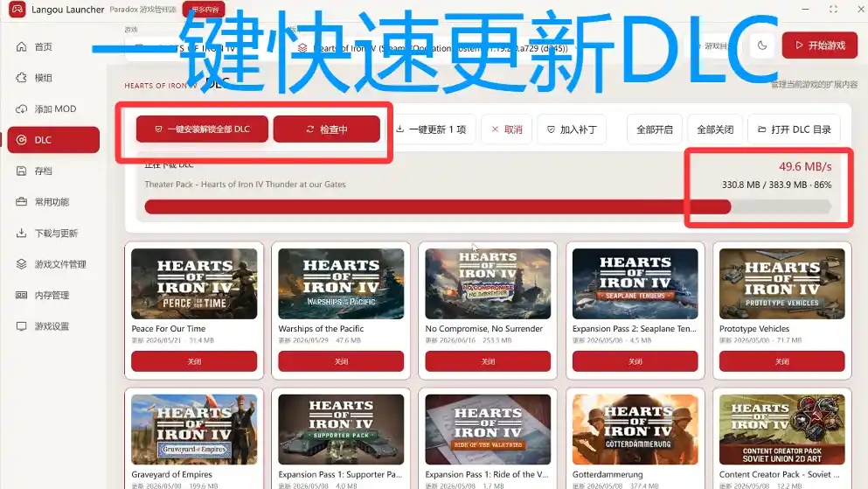Click the Seaplane Tenders thumbnail

point(635,283)
